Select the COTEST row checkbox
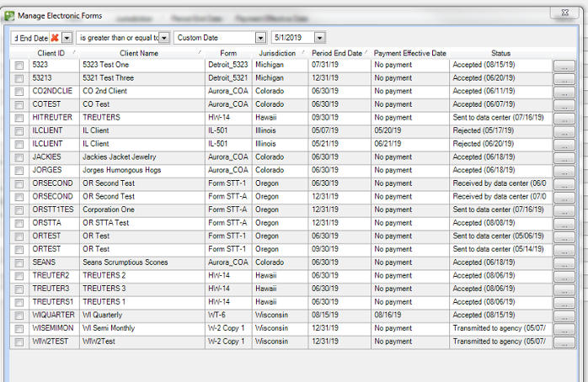 [x=19, y=105]
